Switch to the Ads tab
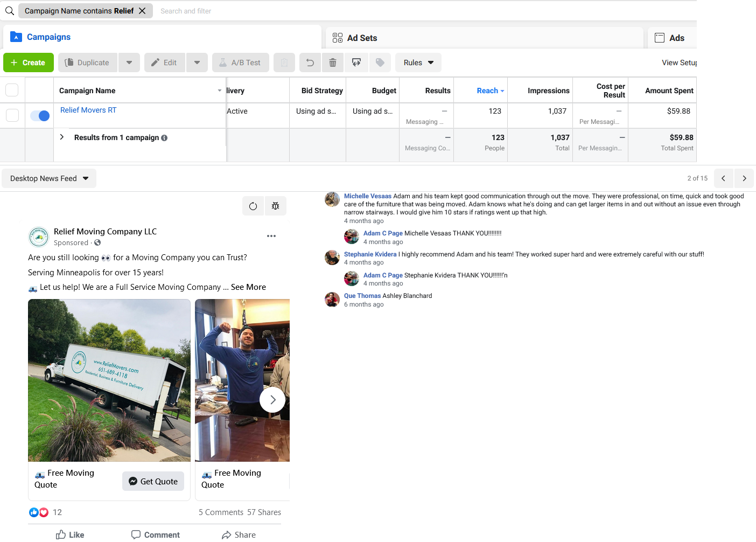Screen dimensions: 756x542 [x=670, y=38]
